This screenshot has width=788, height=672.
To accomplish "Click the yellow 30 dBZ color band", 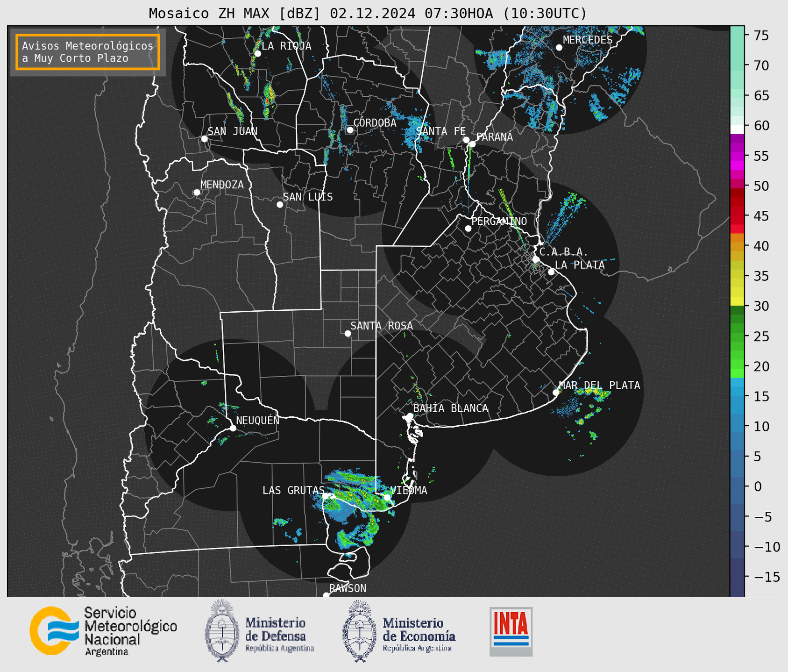I will coord(737,301).
